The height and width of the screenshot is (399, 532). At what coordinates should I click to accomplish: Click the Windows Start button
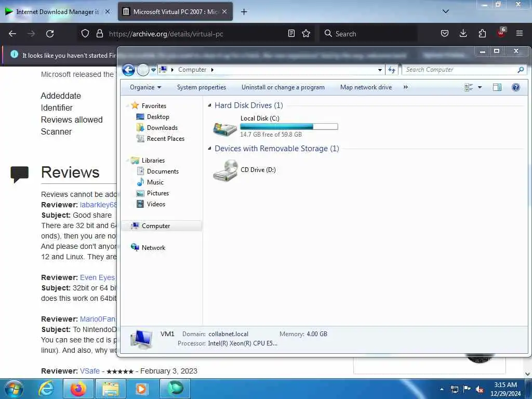tap(14, 389)
